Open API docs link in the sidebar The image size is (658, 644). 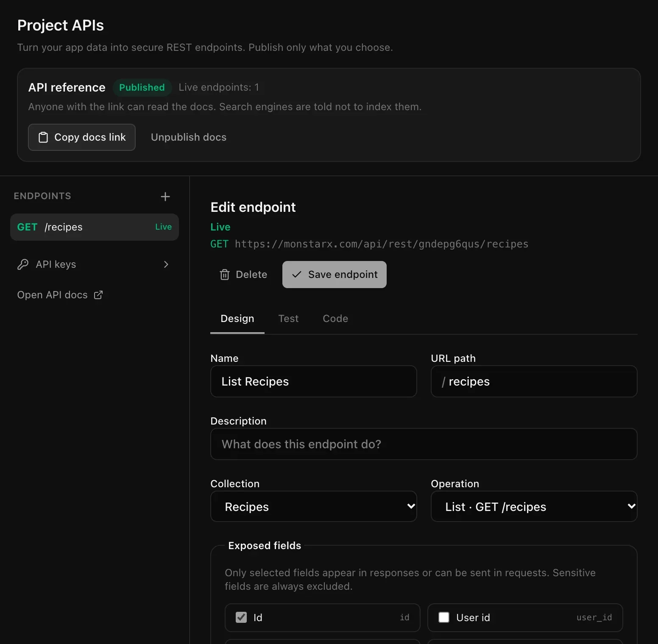point(60,295)
